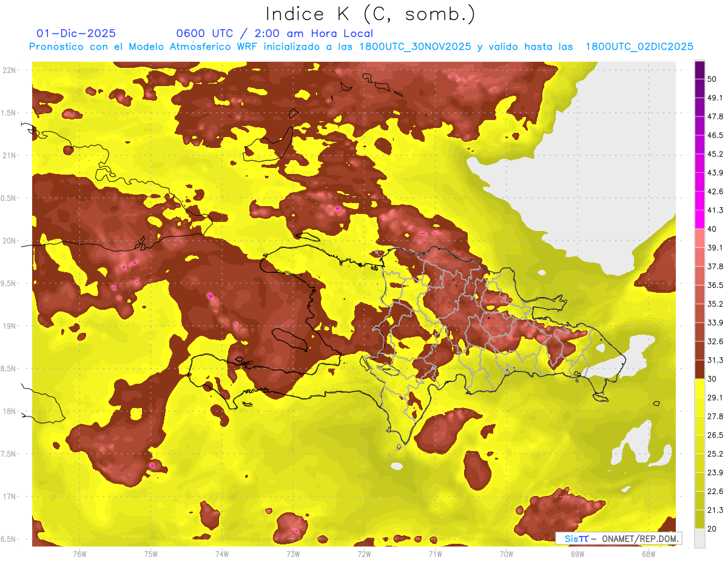Click the colorbar label '29.1'
The image size is (728, 562).
point(715,397)
